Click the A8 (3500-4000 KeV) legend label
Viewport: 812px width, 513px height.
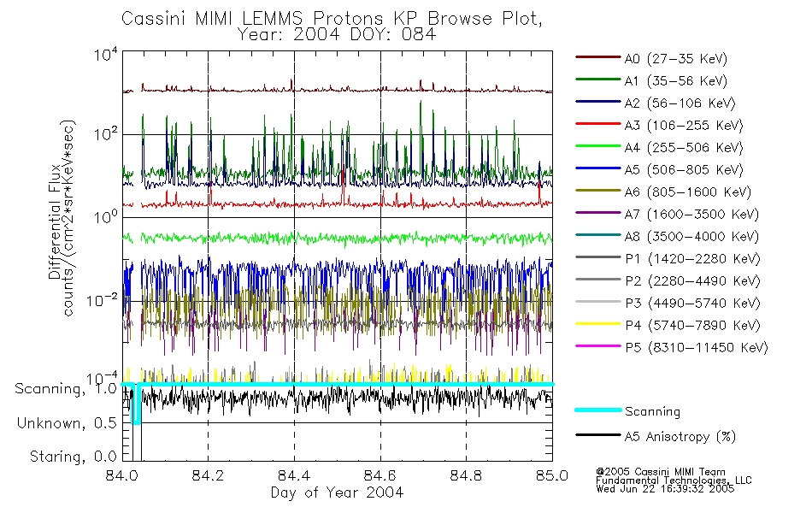tap(691, 237)
